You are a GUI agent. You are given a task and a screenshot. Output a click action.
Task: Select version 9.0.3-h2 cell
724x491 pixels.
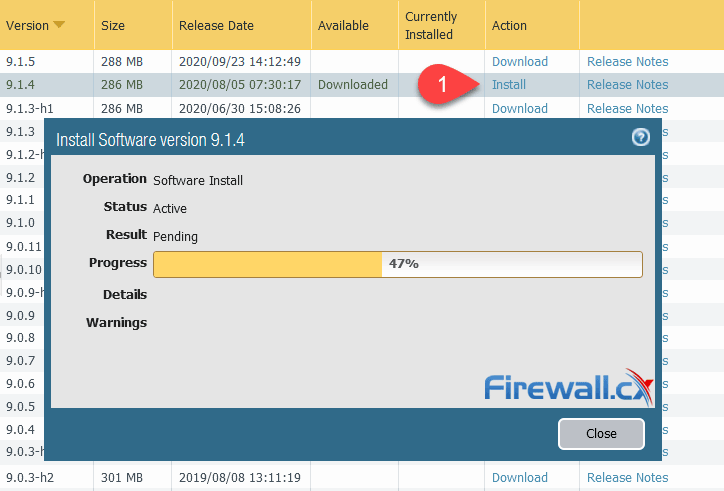click(x=30, y=478)
